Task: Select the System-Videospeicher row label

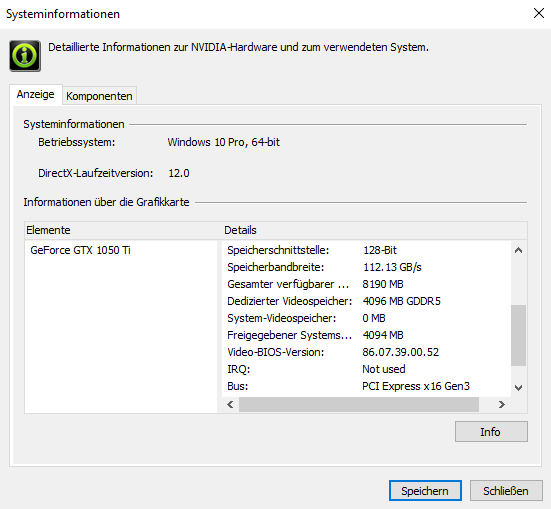Action: (281, 318)
